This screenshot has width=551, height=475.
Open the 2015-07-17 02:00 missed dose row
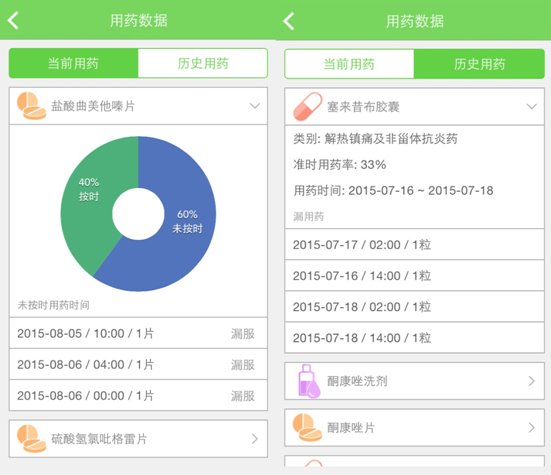[x=414, y=245]
